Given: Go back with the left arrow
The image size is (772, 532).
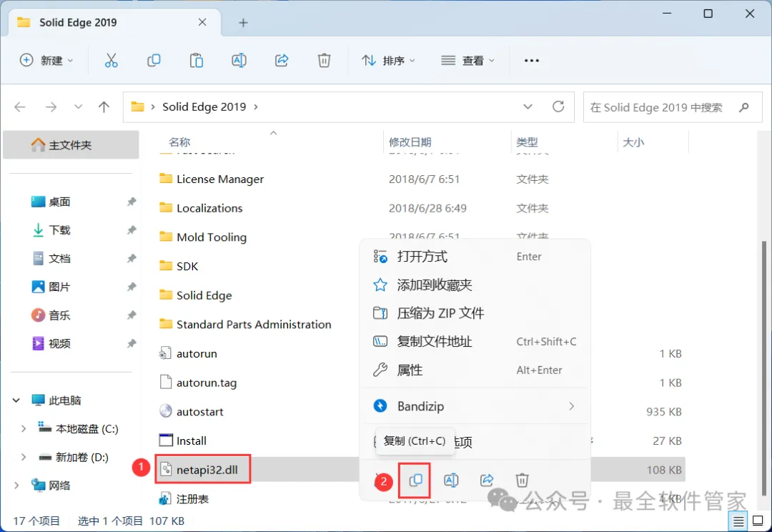Looking at the screenshot, I should coord(20,107).
